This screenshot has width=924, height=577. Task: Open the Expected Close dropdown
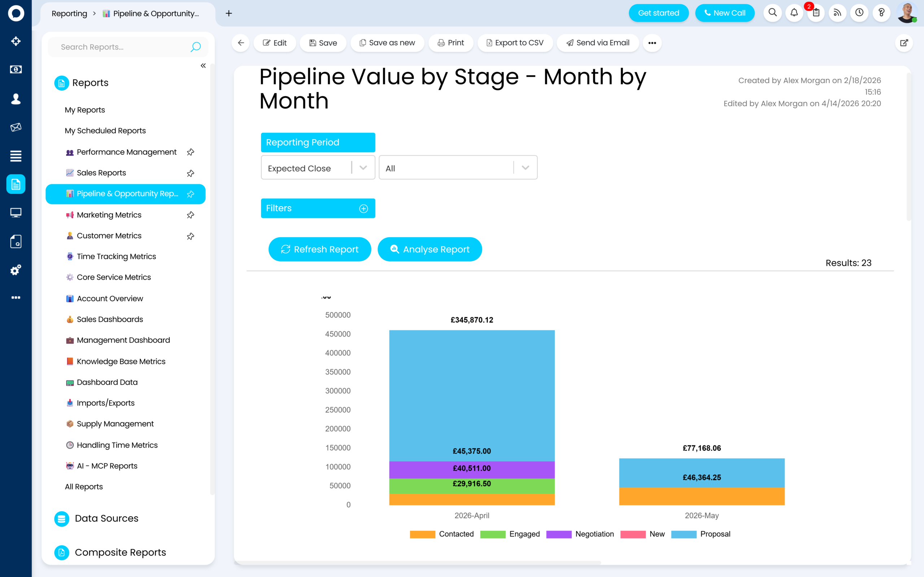(318, 168)
